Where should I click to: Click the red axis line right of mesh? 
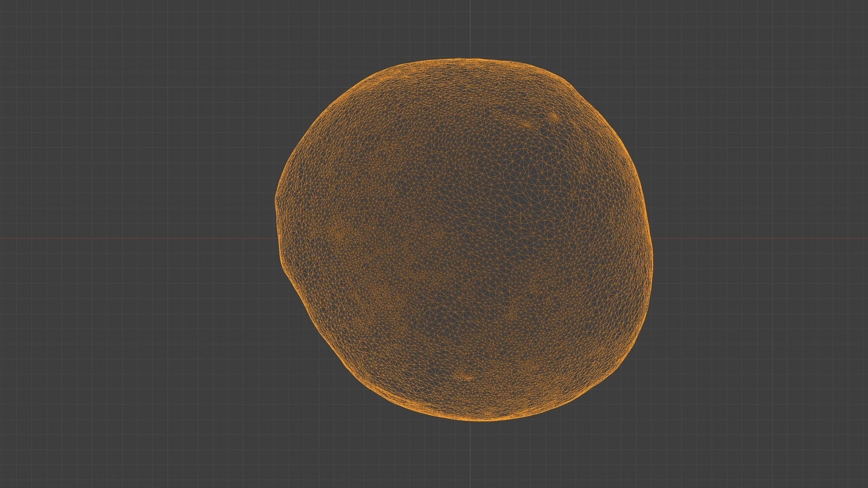click(x=758, y=238)
